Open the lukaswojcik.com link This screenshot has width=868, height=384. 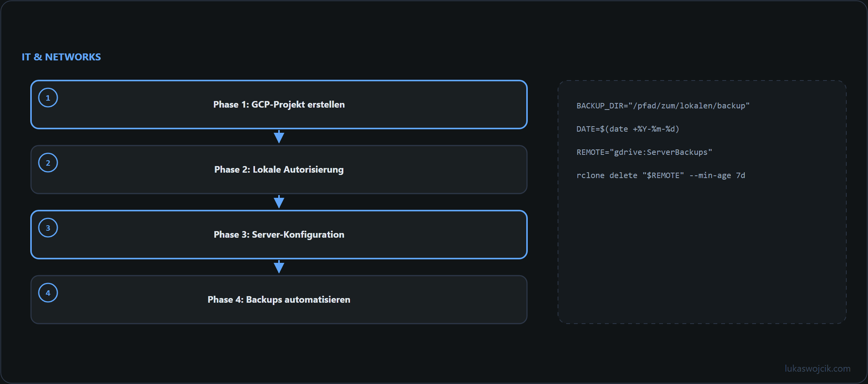click(x=818, y=369)
